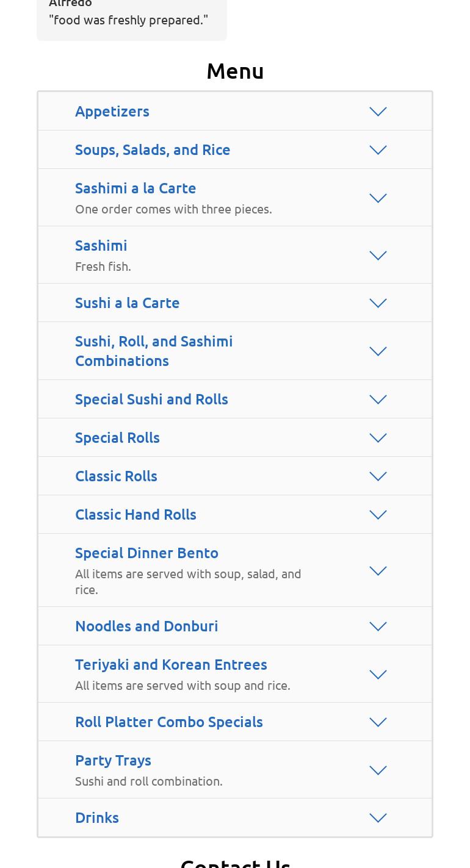
Task: Click the Noodles and Donburi chevron
Action: [x=378, y=626]
